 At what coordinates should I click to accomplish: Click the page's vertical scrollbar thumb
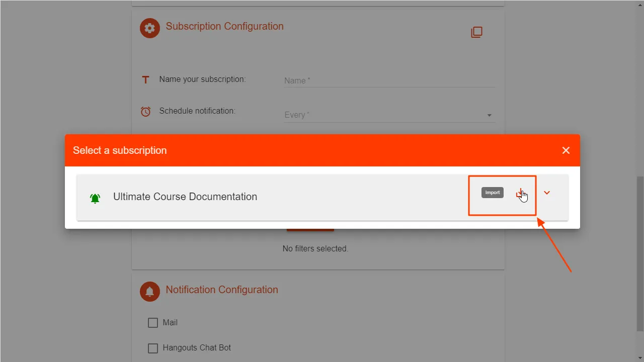640,253
